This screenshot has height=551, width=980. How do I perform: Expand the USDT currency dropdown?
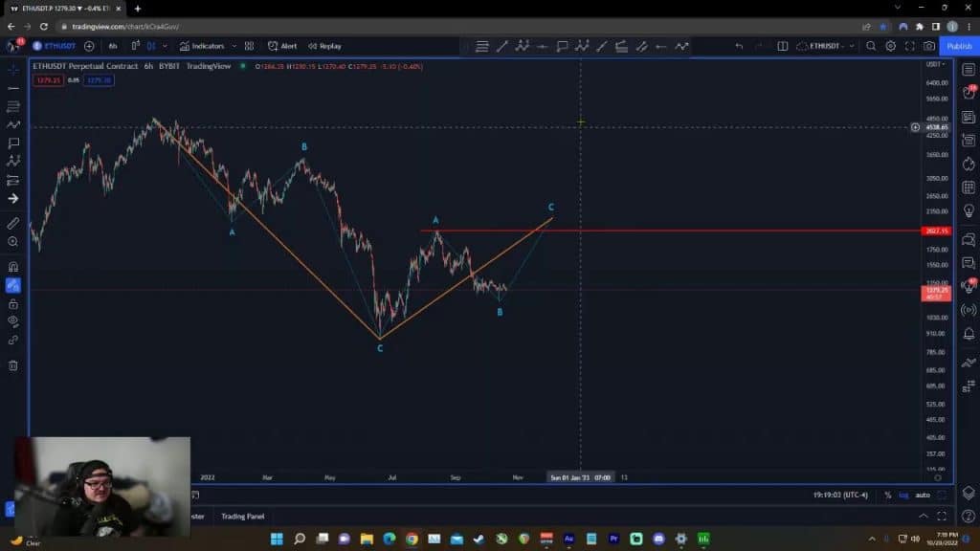935,64
